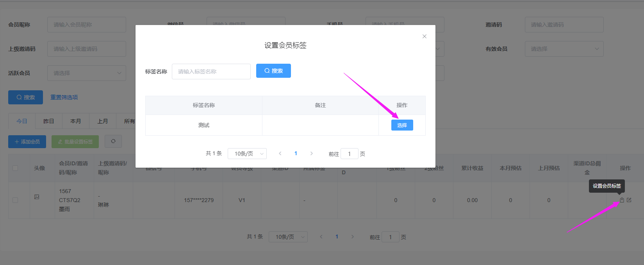Click the bottom 前往 page number field
644x265 pixels.
tap(391, 237)
